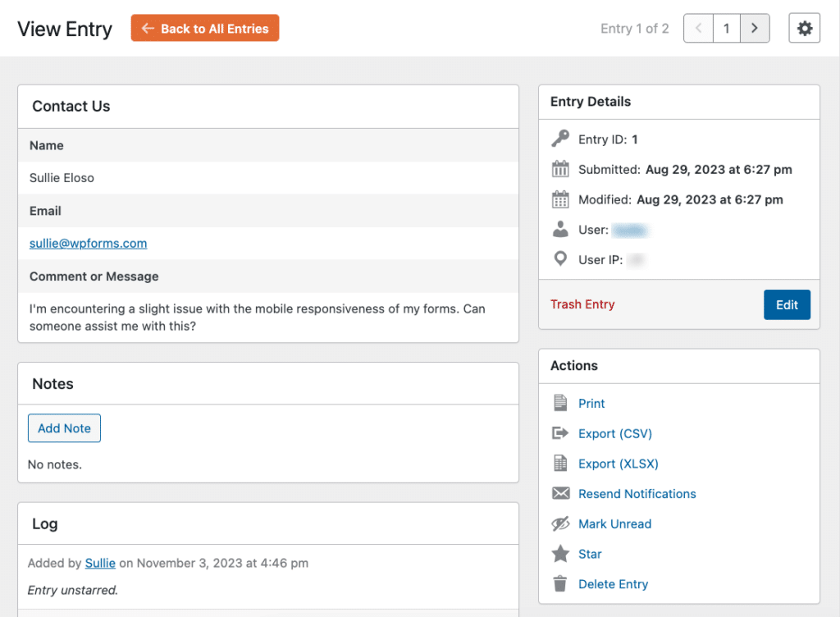
Task: Click the blue Edit button
Action: [787, 304]
